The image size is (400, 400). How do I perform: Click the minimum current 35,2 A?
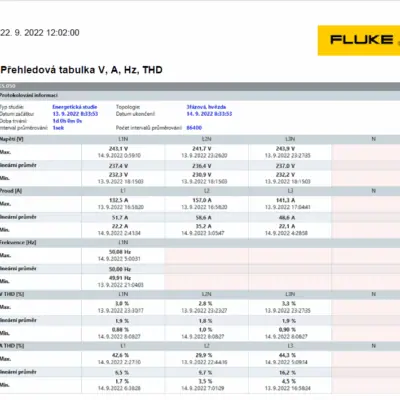pos(203,226)
